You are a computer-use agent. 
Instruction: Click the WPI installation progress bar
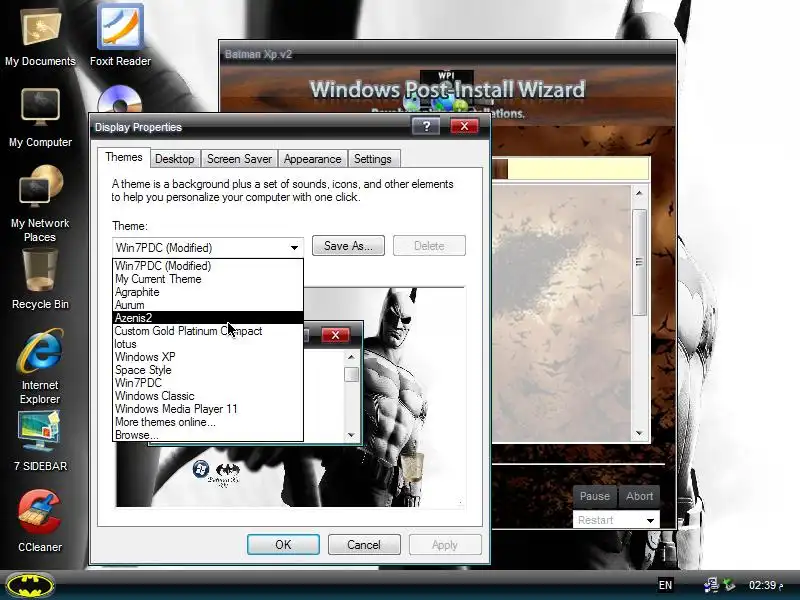coord(570,169)
